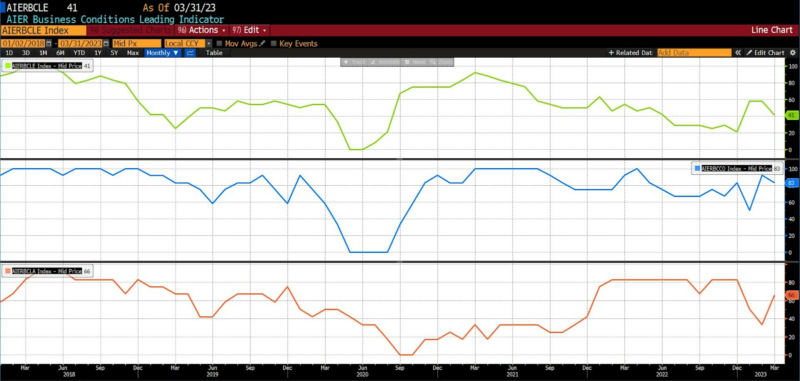The width and height of the screenshot is (800, 381).
Task: Click the Line Chart title label
Action: point(772,30)
